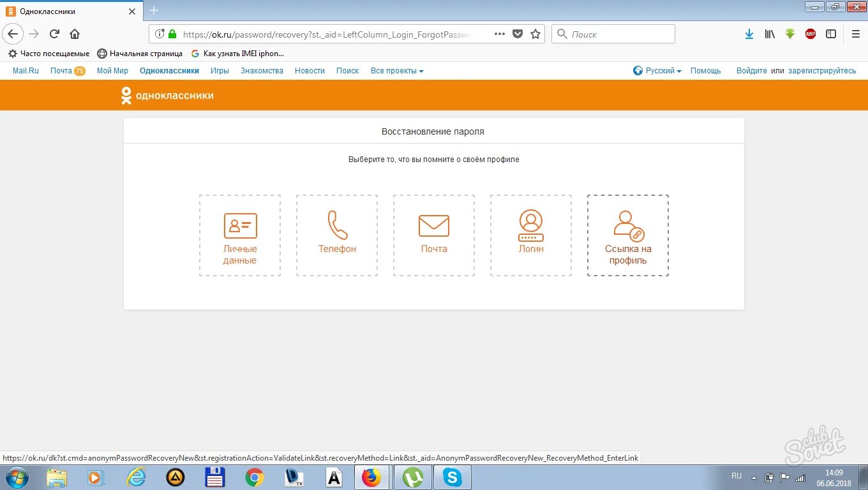Reload the page with the refresh icon

click(x=55, y=34)
